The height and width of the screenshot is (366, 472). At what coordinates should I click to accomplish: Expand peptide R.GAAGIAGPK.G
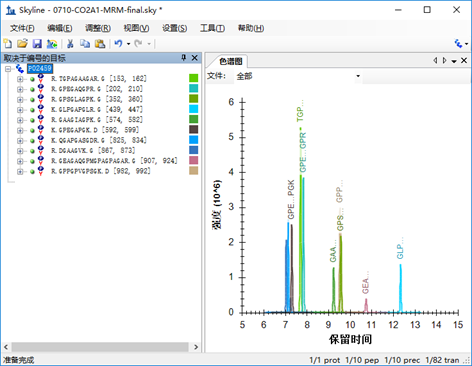[20, 120]
